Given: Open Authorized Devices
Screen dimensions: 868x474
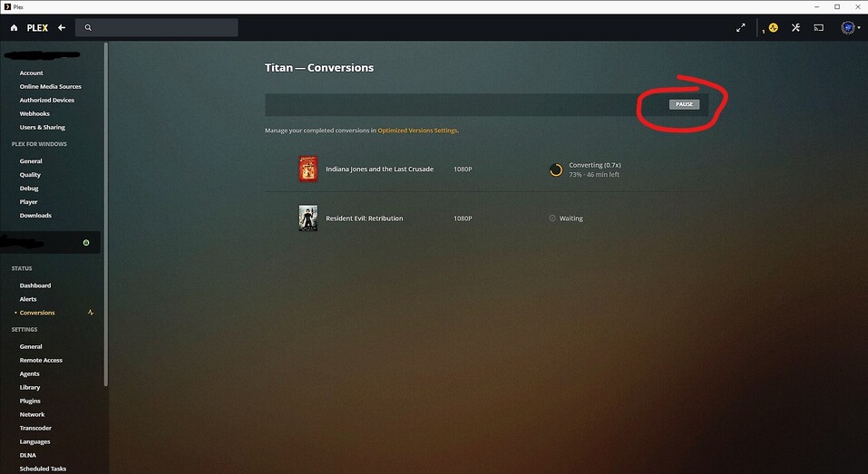Looking at the screenshot, I should pyautogui.click(x=47, y=100).
